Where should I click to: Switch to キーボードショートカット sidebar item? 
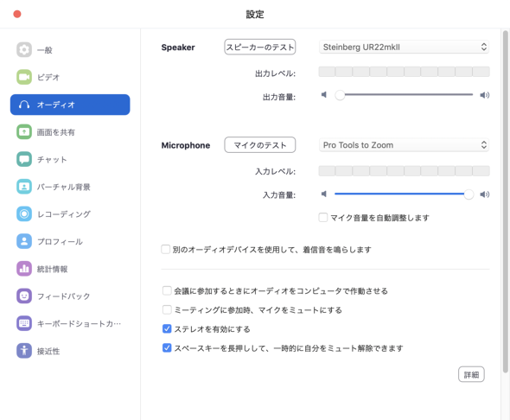(70, 323)
